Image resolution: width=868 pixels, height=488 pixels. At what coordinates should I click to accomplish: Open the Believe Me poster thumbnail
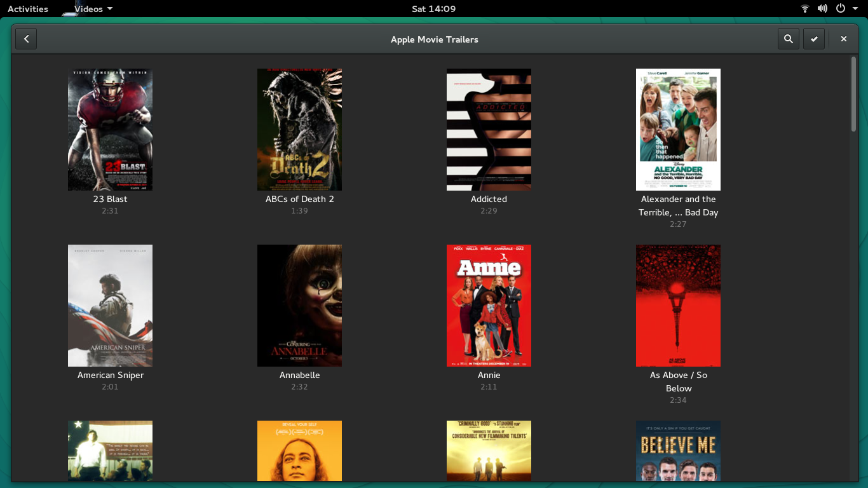pyautogui.click(x=678, y=451)
